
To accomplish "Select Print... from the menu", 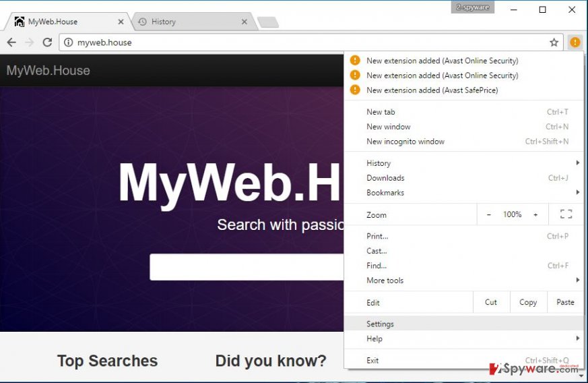I will [x=463, y=236].
